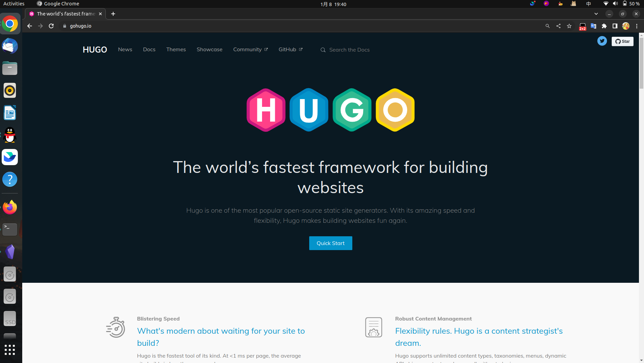Image resolution: width=644 pixels, height=363 pixels.
Task: Bookmark this page with star icon
Action: [569, 26]
